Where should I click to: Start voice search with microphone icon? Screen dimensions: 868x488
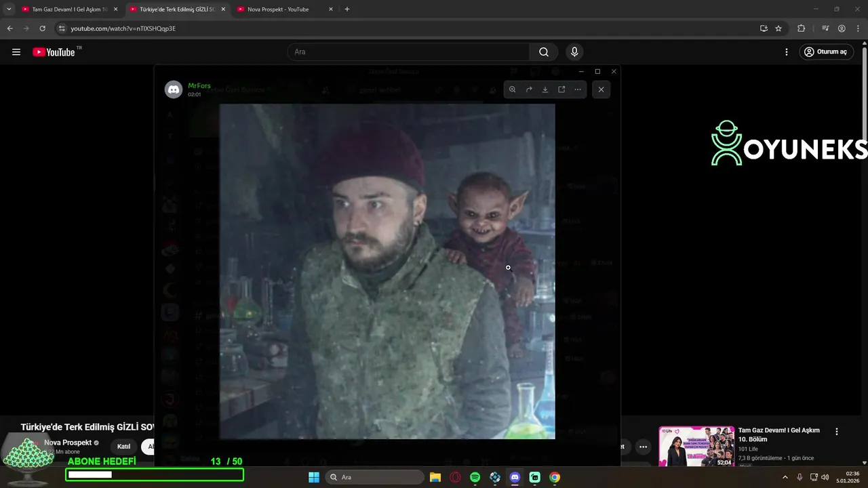click(x=574, y=52)
